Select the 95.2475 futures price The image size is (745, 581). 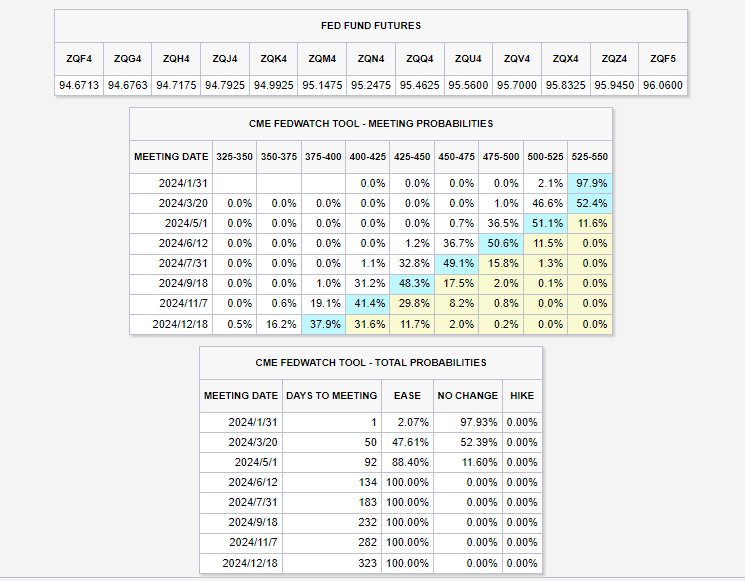pos(371,86)
